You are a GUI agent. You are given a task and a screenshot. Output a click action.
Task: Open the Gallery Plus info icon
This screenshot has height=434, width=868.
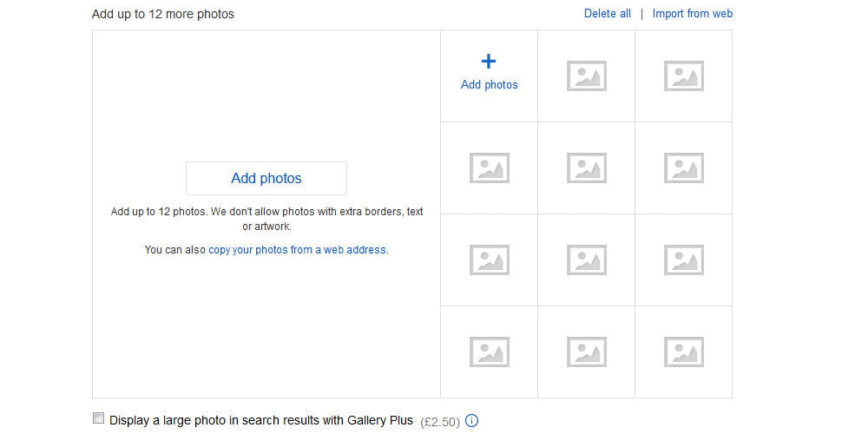[471, 421]
